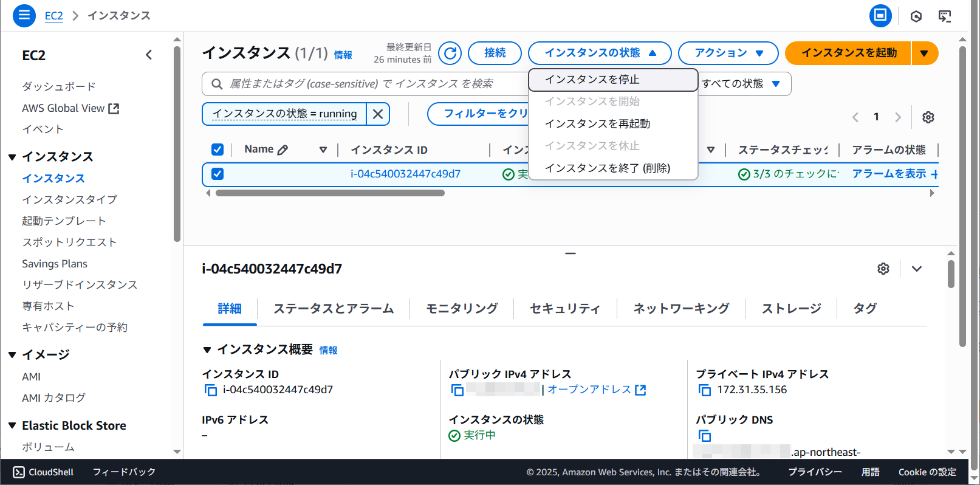980x485 pixels.
Task: Remove the running state filter
Action: (x=378, y=114)
